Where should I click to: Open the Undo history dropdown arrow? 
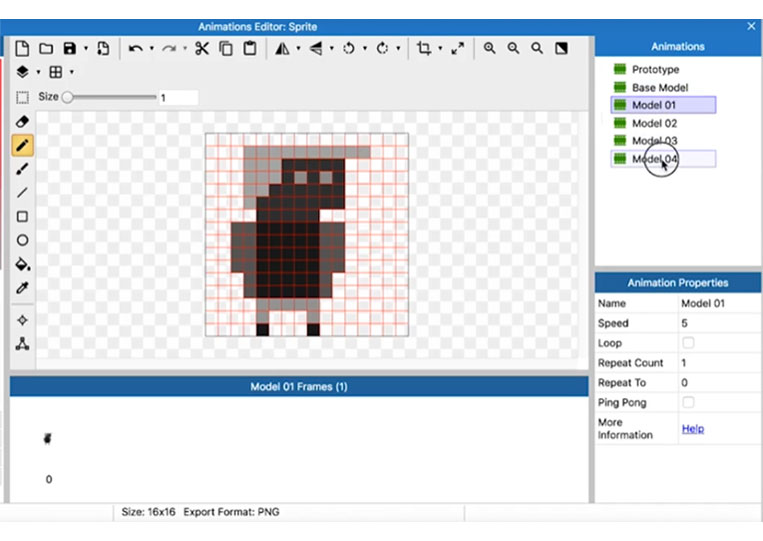pos(152,48)
